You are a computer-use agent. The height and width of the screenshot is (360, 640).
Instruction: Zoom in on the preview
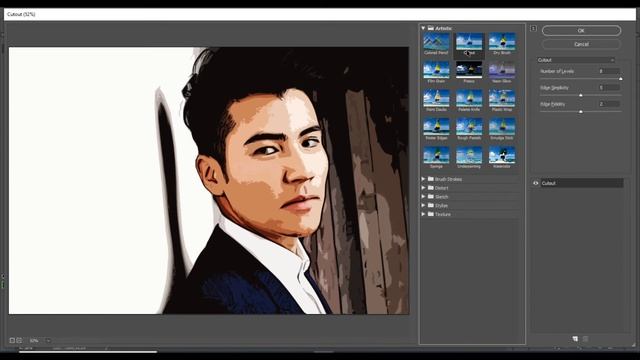pos(19,340)
